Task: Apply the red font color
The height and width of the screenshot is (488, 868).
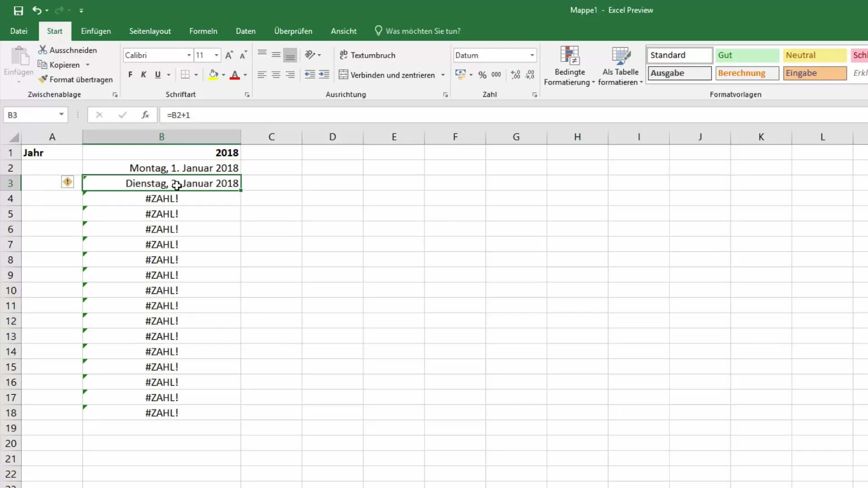Action: pos(235,75)
